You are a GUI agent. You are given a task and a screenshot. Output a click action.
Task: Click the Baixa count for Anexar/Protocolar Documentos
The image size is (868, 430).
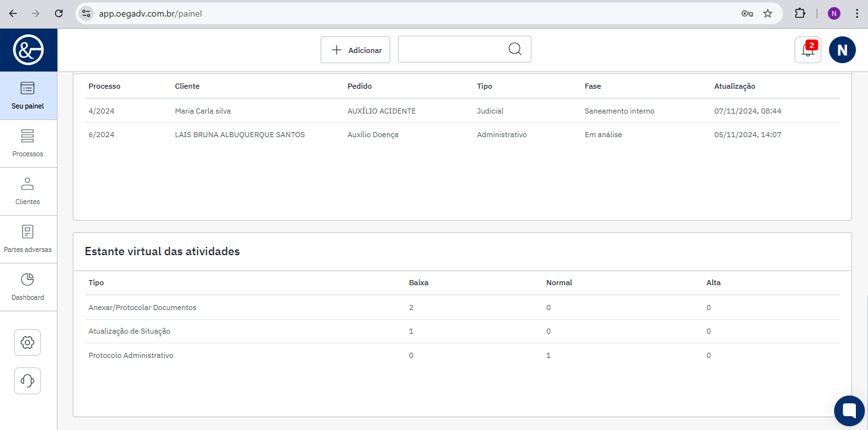coord(411,308)
